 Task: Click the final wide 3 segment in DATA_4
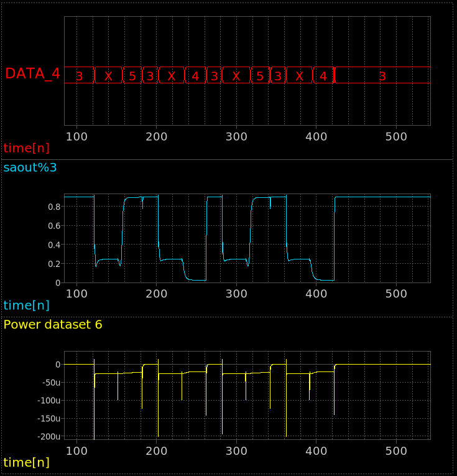pyautogui.click(x=382, y=76)
